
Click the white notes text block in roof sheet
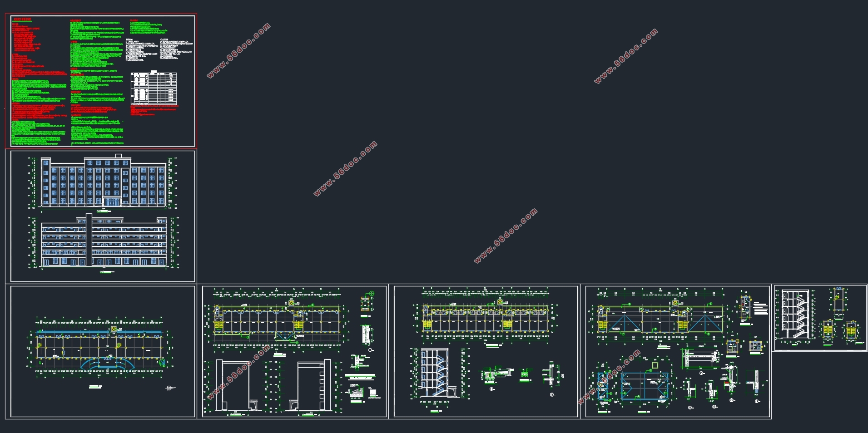[760, 308]
